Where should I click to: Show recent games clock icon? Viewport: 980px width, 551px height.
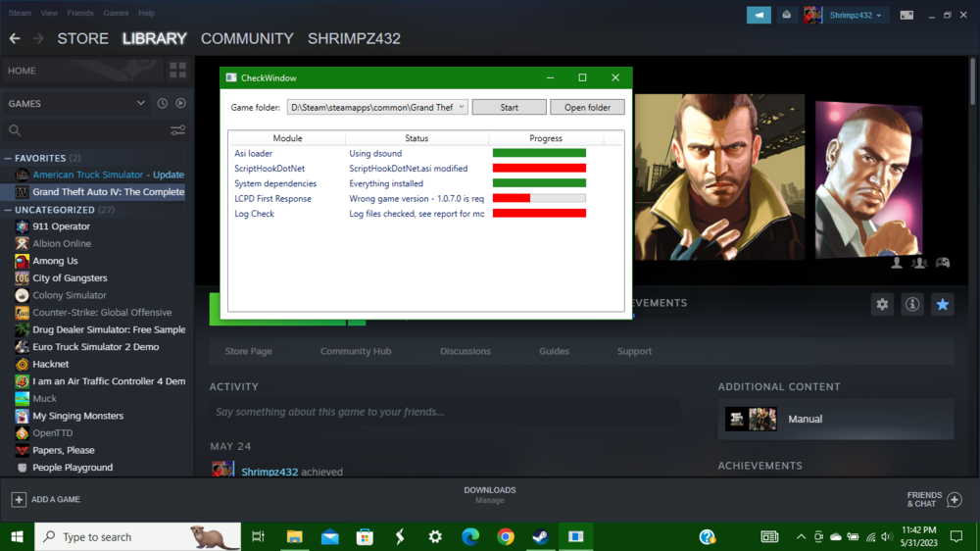tap(163, 103)
